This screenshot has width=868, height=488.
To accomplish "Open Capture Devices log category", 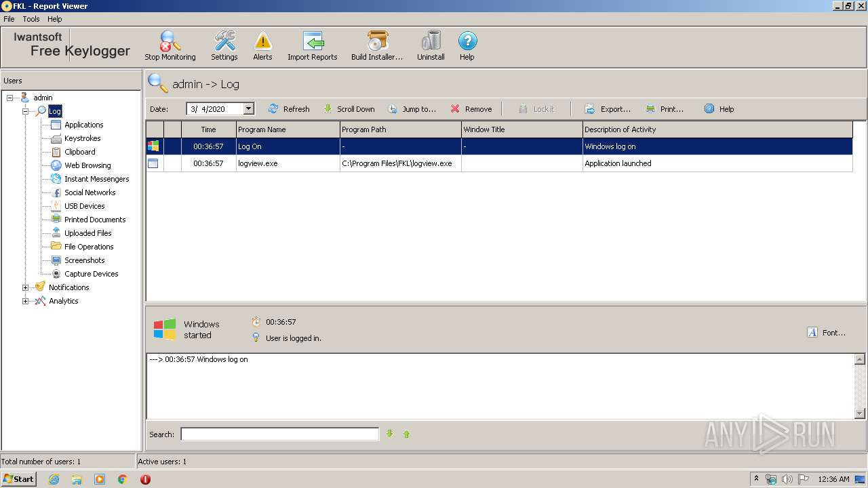I will [91, 274].
